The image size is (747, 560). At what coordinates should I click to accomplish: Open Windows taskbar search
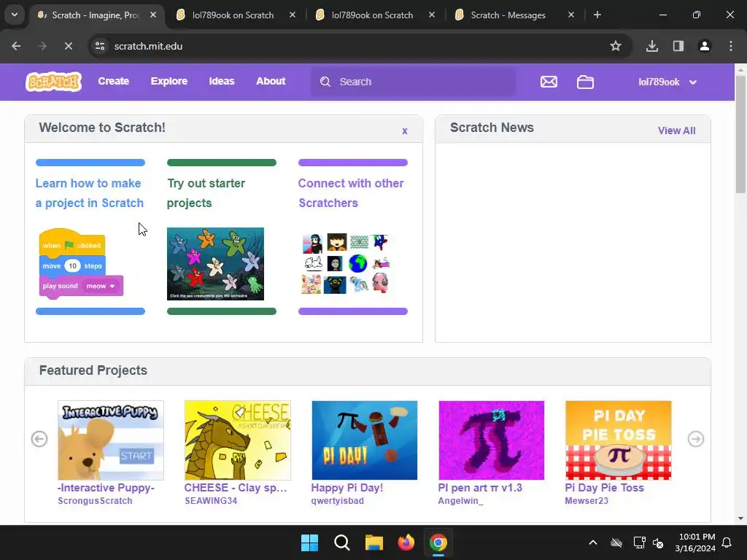tap(341, 542)
